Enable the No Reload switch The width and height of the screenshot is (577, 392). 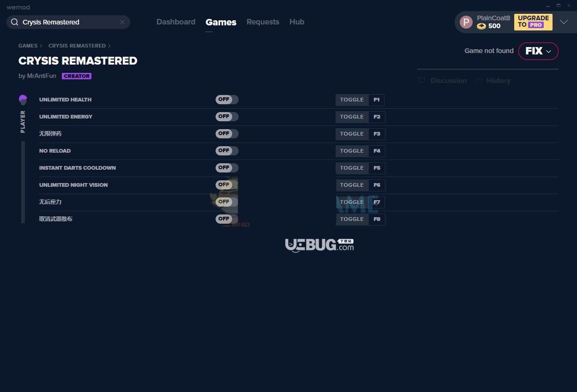click(227, 151)
